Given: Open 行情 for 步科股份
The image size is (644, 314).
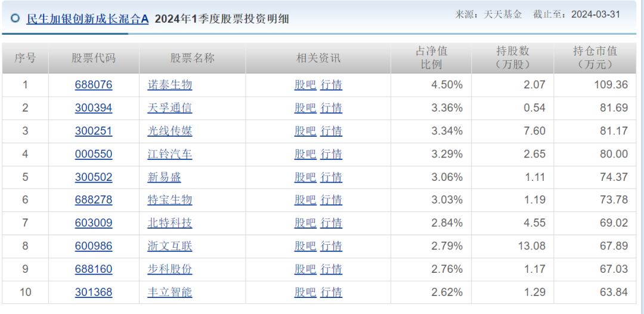Looking at the screenshot, I should pos(331,269).
